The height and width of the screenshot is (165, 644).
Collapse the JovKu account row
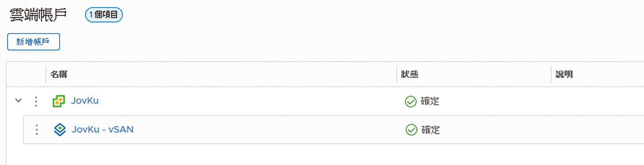tap(18, 101)
